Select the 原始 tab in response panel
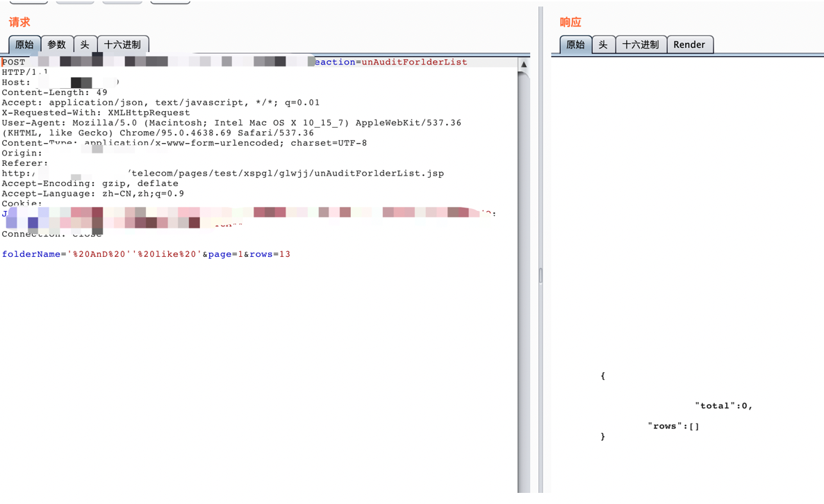 pyautogui.click(x=575, y=44)
